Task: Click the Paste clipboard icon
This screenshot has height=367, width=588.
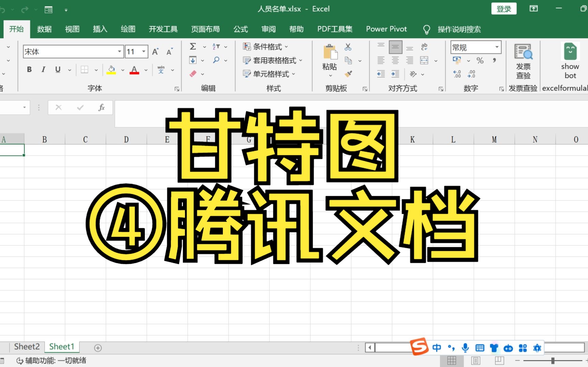Action: 330,52
